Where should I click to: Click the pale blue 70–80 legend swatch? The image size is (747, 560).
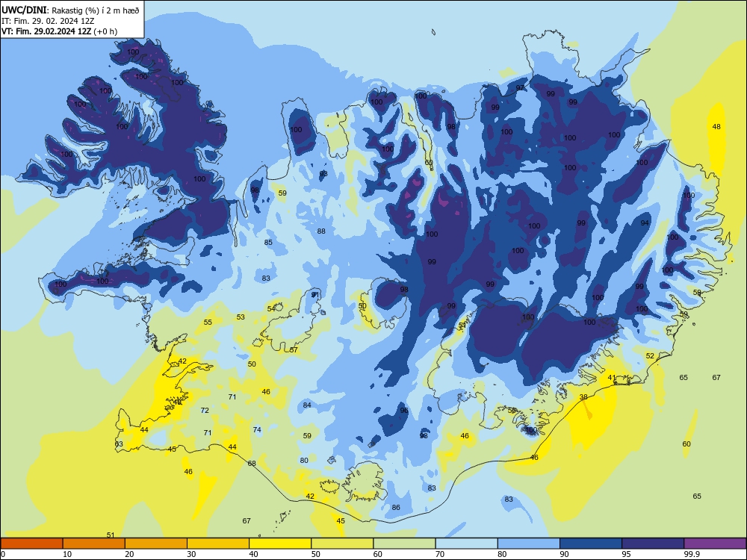coord(466,544)
